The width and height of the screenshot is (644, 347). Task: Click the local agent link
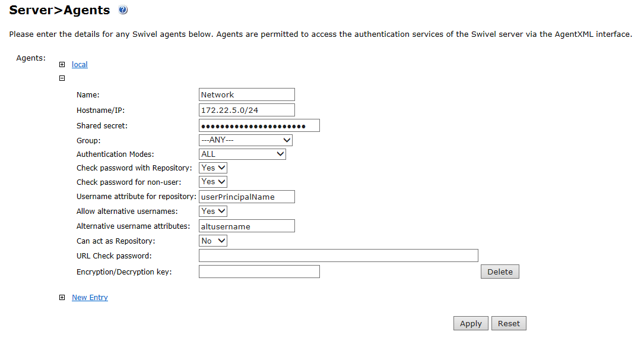click(x=80, y=64)
